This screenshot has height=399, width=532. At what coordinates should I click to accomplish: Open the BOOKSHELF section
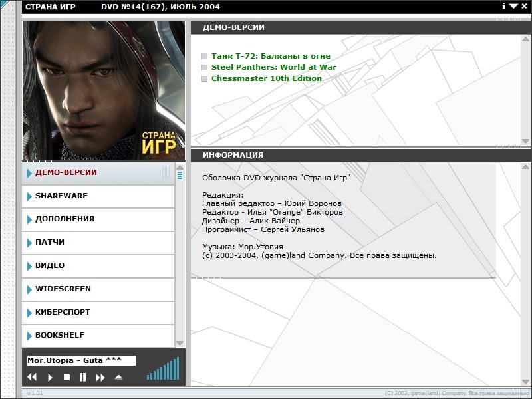(x=98, y=336)
